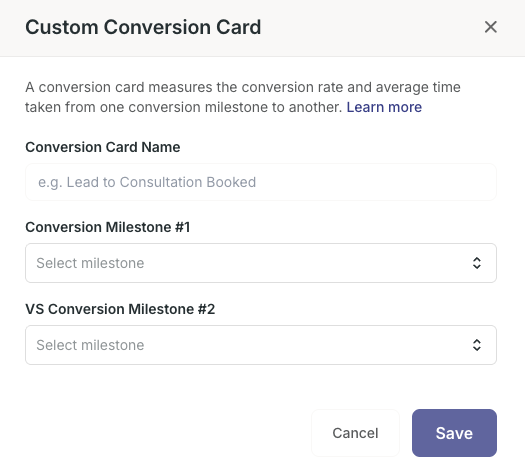The image size is (525, 471).
Task: Click up-down arrows icon for Milestone #1
Action: 477,263
